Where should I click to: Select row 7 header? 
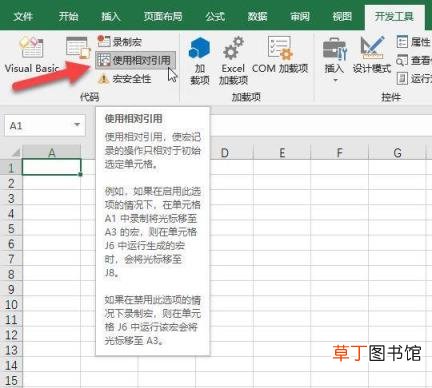pyautogui.click(x=11, y=259)
